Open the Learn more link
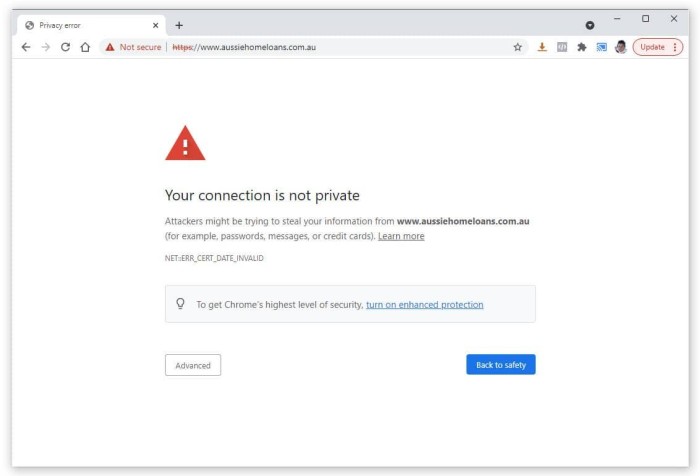Screen dimensions: 700x476 click(x=401, y=236)
